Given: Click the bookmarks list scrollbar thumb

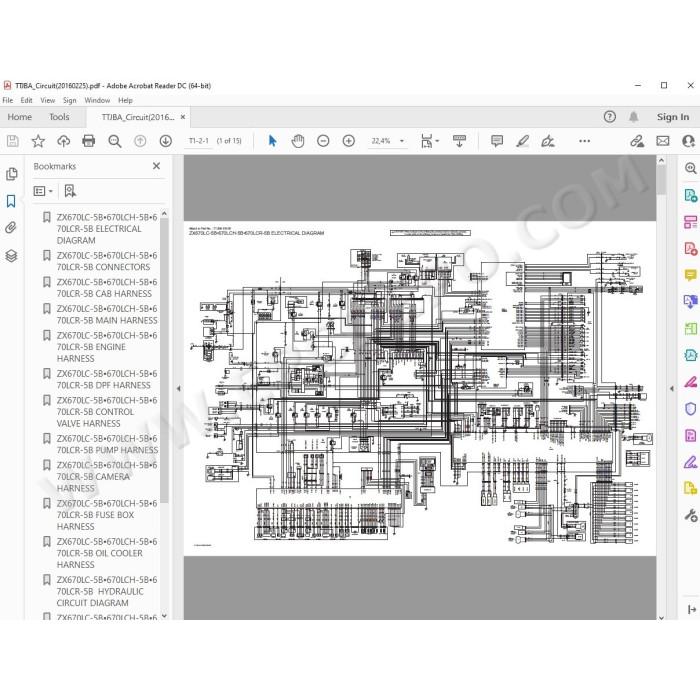Looking at the screenshot, I should pos(164,361).
